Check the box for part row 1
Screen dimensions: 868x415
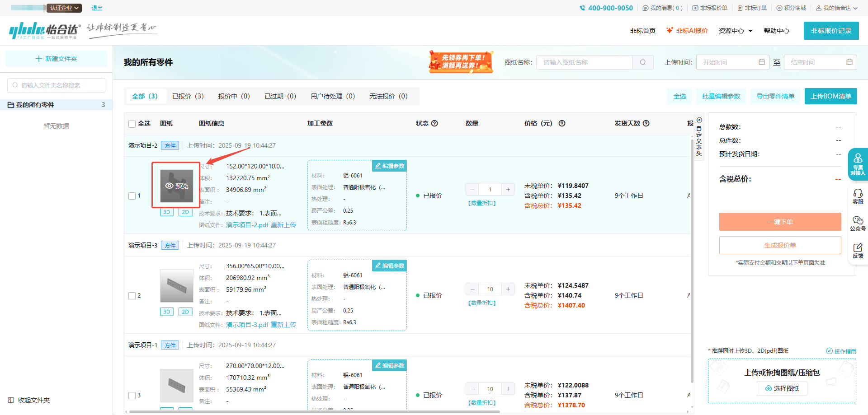(132, 196)
